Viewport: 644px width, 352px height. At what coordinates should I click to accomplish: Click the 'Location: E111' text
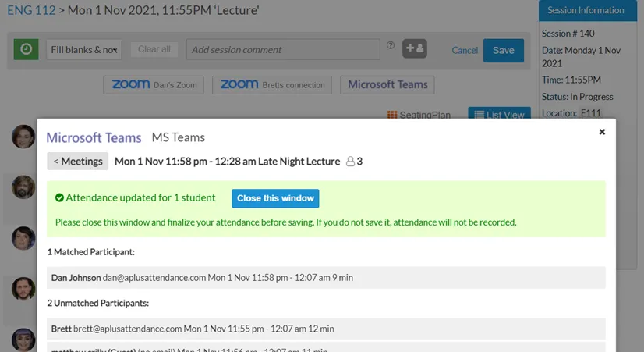pyautogui.click(x=571, y=112)
